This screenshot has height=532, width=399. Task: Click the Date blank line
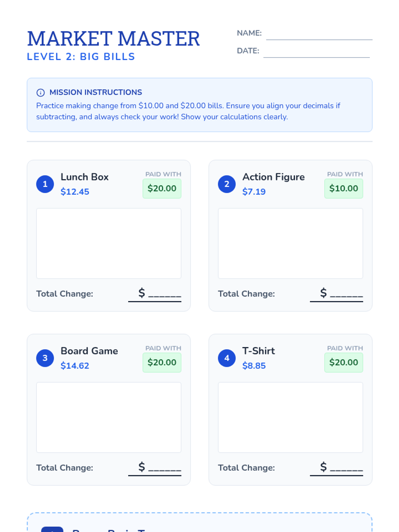(x=316, y=53)
